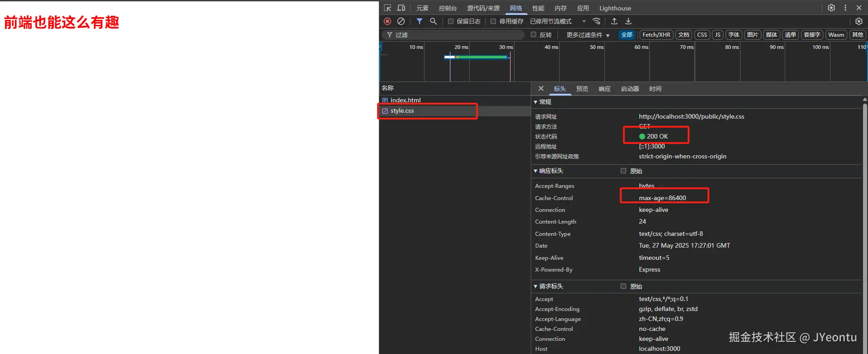This screenshot has width=868, height=354.
Task: Filter requests by 其他
Action: pyautogui.click(x=857, y=35)
